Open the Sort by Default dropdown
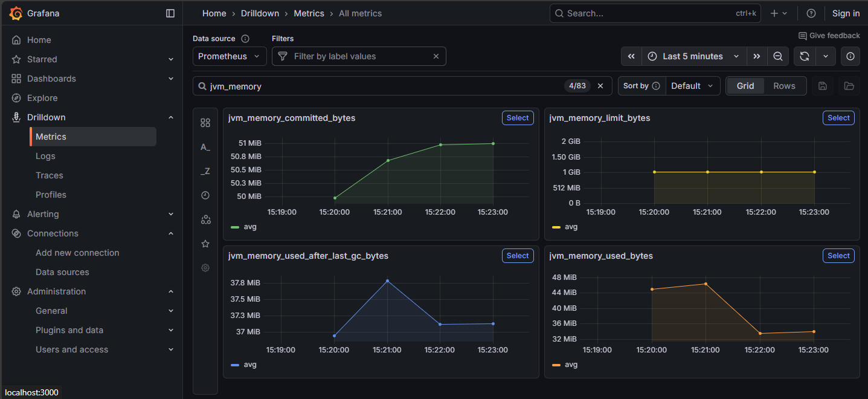The width and height of the screenshot is (868, 399). [692, 86]
